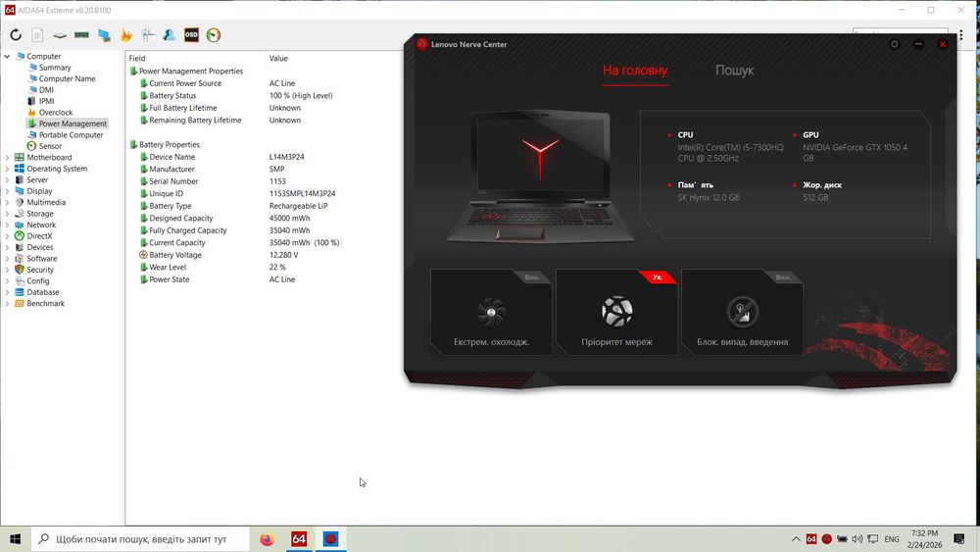This screenshot has width=980, height=552.
Task: Expand the DirectX tree node
Action: [x=7, y=236]
